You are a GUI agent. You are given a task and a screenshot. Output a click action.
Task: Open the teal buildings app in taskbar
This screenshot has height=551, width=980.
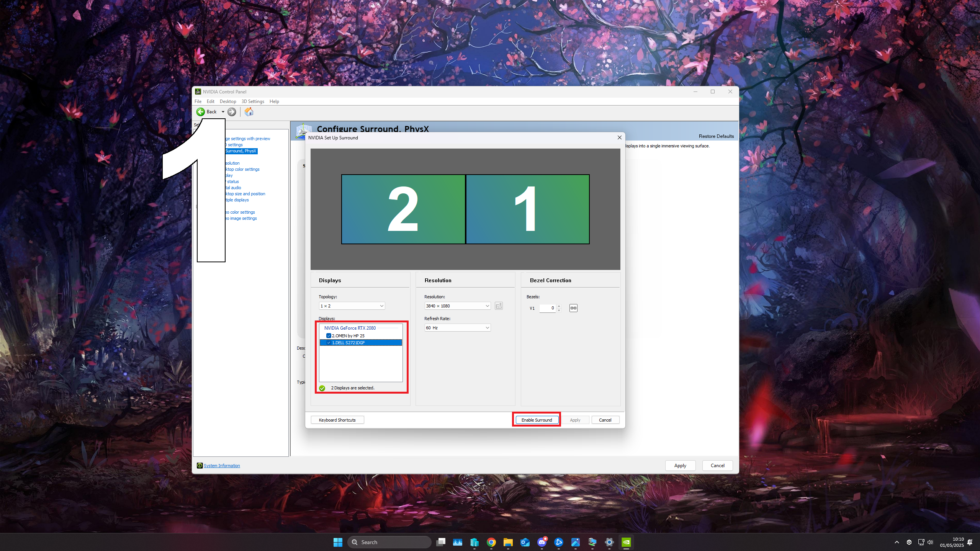coord(474,542)
